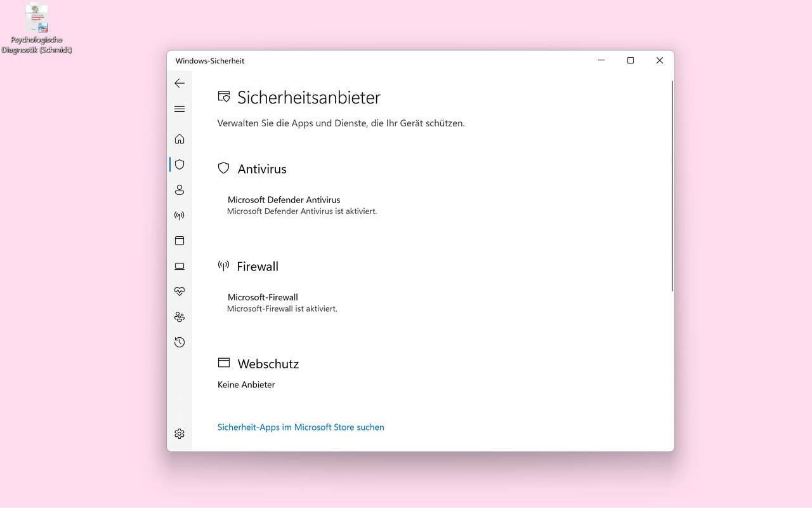Image resolution: width=812 pixels, height=508 pixels.
Task: Minimize the Windows-Sicherheit window
Action: [x=601, y=60]
